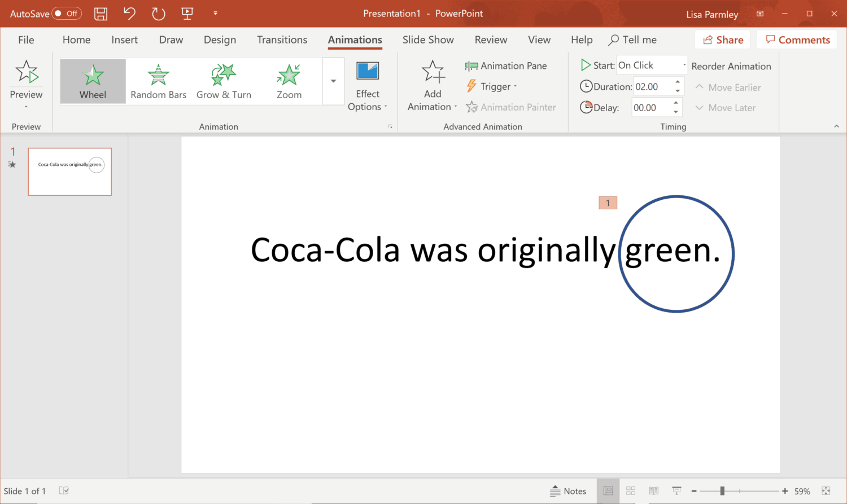
Task: Click Move Earlier button
Action: pos(728,87)
